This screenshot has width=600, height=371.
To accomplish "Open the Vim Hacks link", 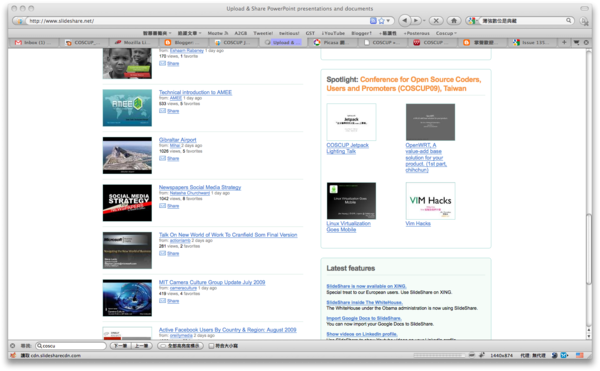I will click(x=418, y=223).
